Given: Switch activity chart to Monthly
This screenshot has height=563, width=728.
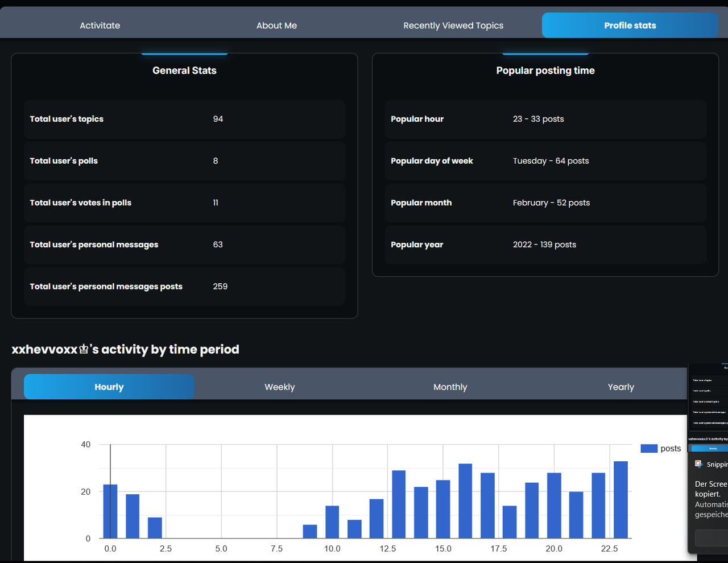Looking at the screenshot, I should point(450,387).
